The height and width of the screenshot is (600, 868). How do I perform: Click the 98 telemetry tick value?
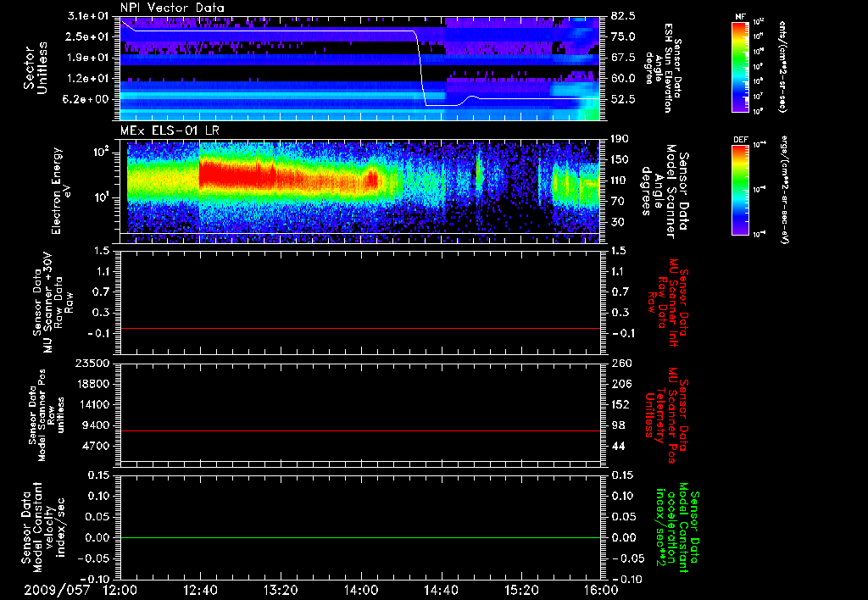617,425
